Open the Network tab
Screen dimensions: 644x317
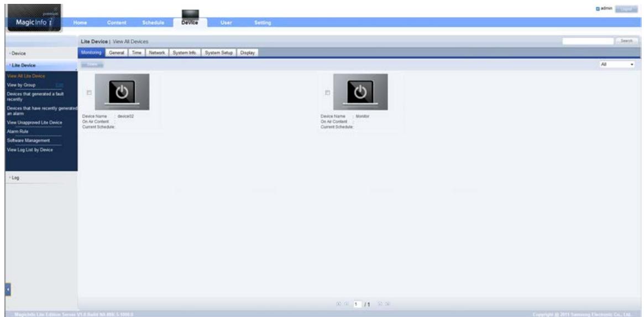pyautogui.click(x=157, y=53)
